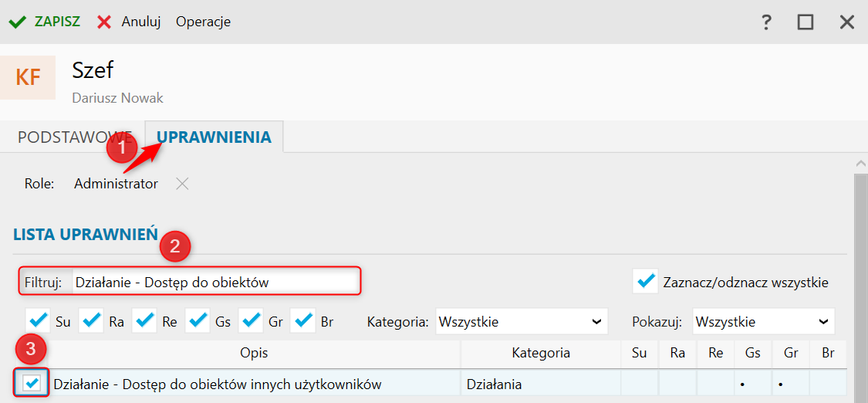The height and width of the screenshot is (403, 868).
Task: Open the help question mark icon
Action: tap(766, 22)
